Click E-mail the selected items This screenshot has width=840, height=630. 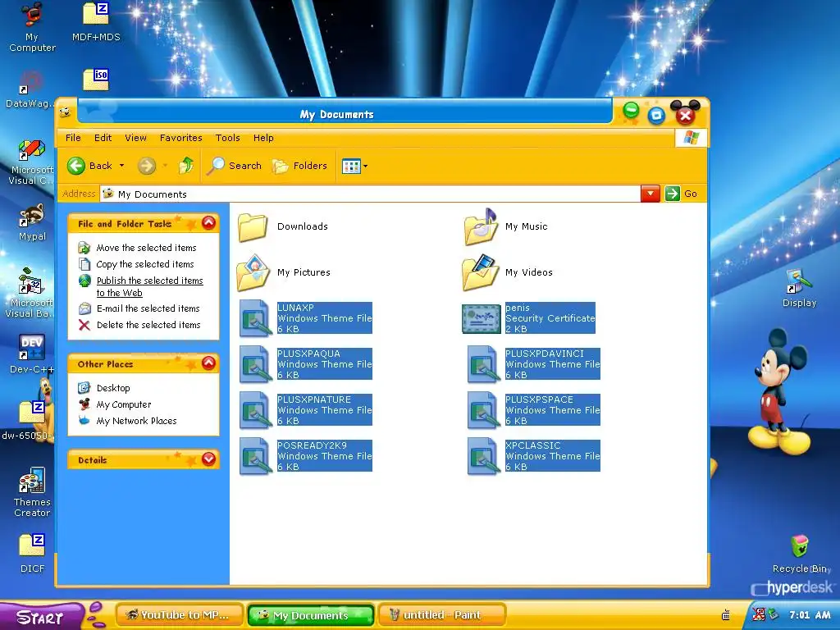point(148,308)
